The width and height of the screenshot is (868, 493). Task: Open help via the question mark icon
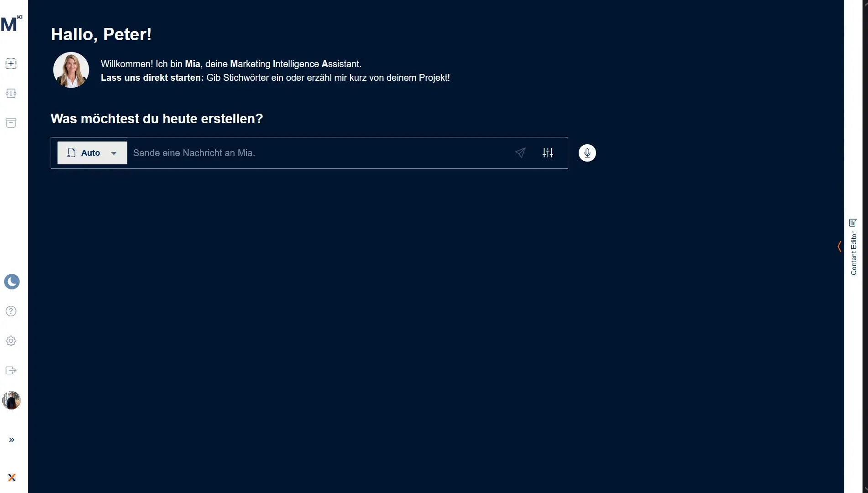(x=11, y=311)
